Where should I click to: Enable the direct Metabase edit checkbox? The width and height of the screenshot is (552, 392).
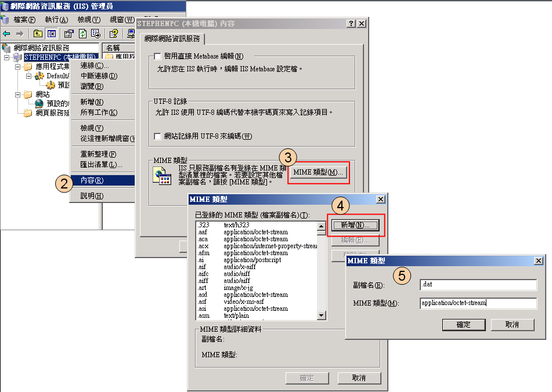click(x=157, y=56)
